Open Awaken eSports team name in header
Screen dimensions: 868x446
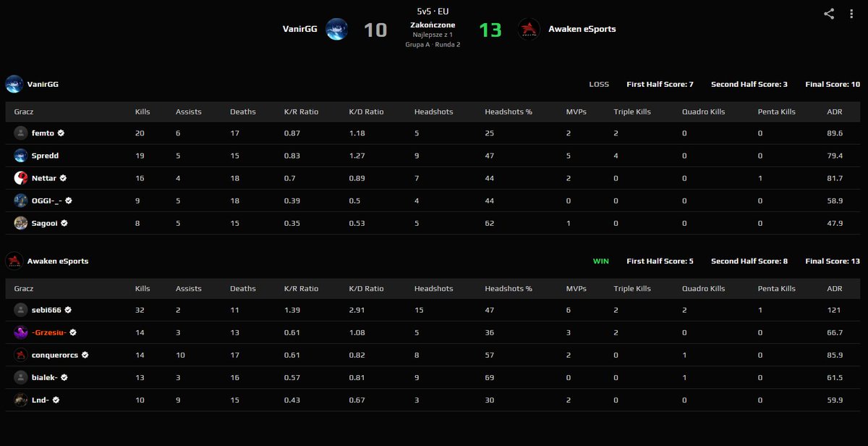point(582,29)
